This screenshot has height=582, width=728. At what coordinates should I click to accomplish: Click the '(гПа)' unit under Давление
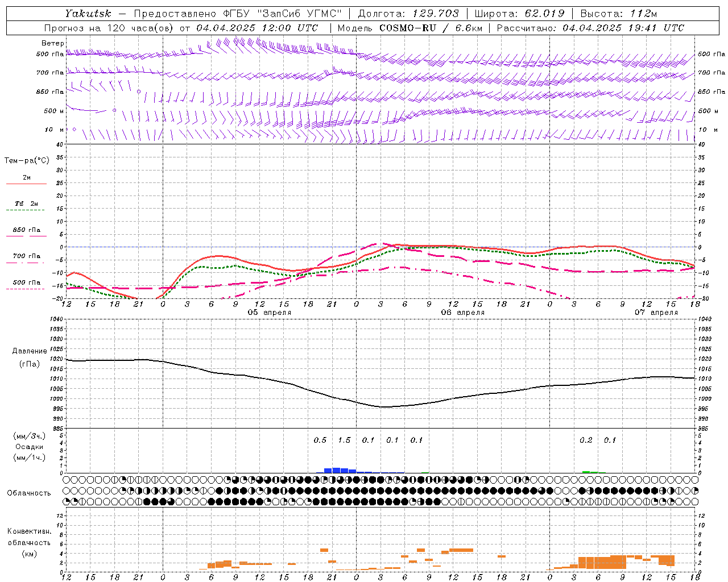click(x=30, y=364)
